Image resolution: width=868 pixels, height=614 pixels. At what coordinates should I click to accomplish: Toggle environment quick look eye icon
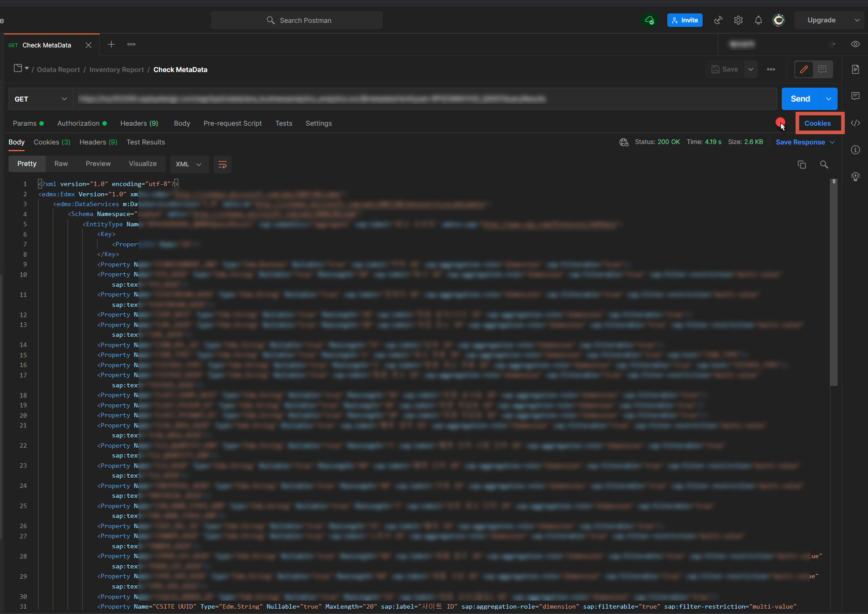[855, 44]
